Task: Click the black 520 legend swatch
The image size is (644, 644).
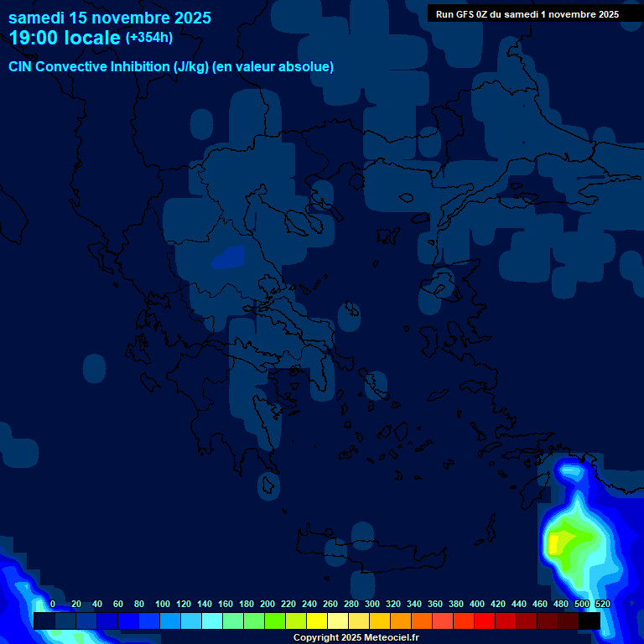Action: tap(589, 621)
